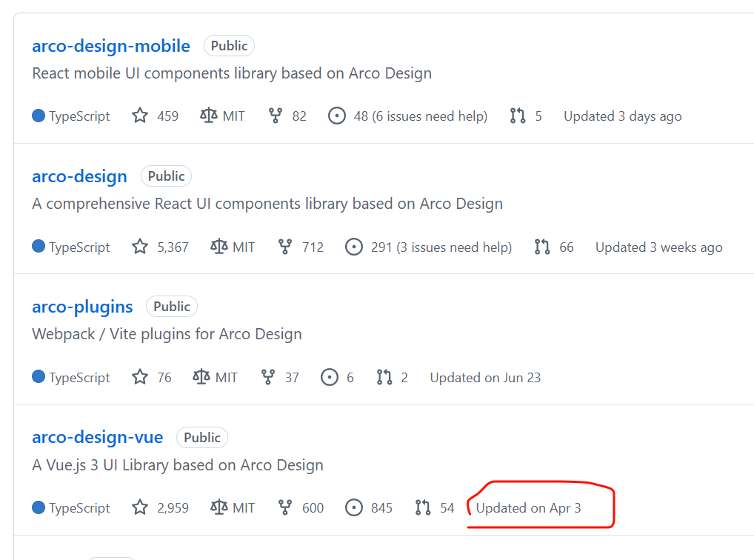Viewport: 754px width, 560px height.
Task: Click the fork icon for arco-design-mobile
Action: [x=276, y=116]
